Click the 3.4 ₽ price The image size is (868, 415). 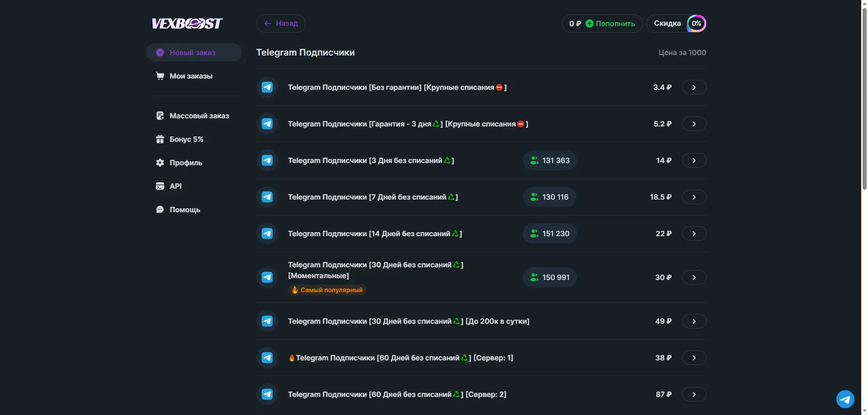(x=662, y=87)
